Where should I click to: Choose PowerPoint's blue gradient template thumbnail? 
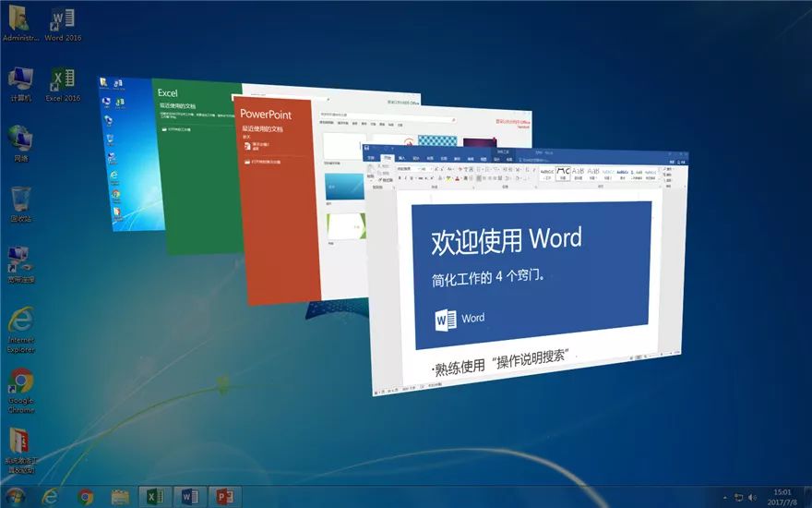click(344, 187)
